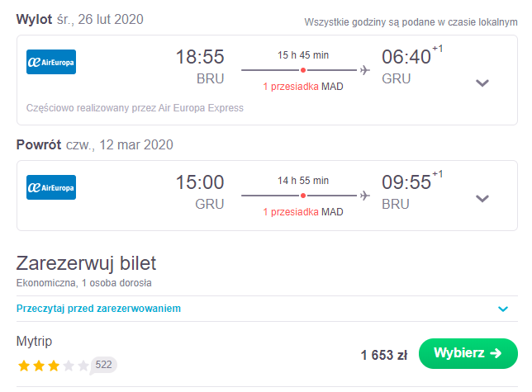Click the Wybierz button for Mytrip

point(468,353)
